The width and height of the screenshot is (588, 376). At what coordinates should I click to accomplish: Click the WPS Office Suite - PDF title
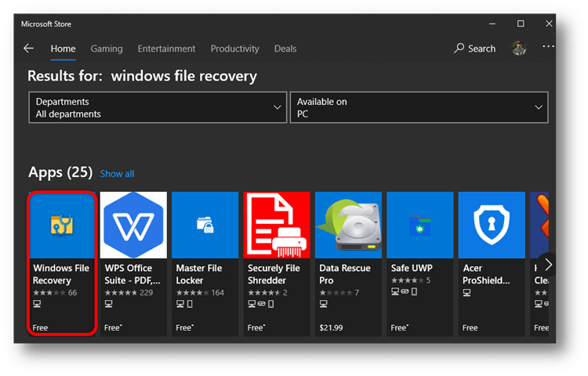coord(132,274)
